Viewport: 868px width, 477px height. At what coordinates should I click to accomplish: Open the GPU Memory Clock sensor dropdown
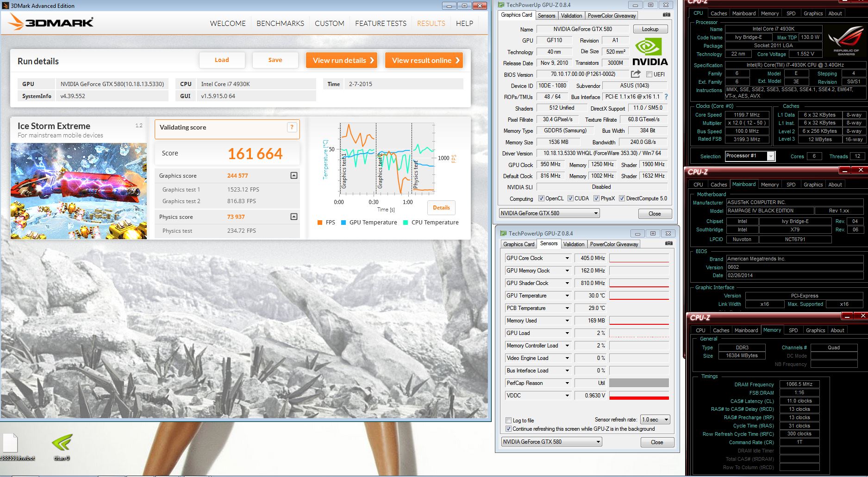[x=567, y=271]
